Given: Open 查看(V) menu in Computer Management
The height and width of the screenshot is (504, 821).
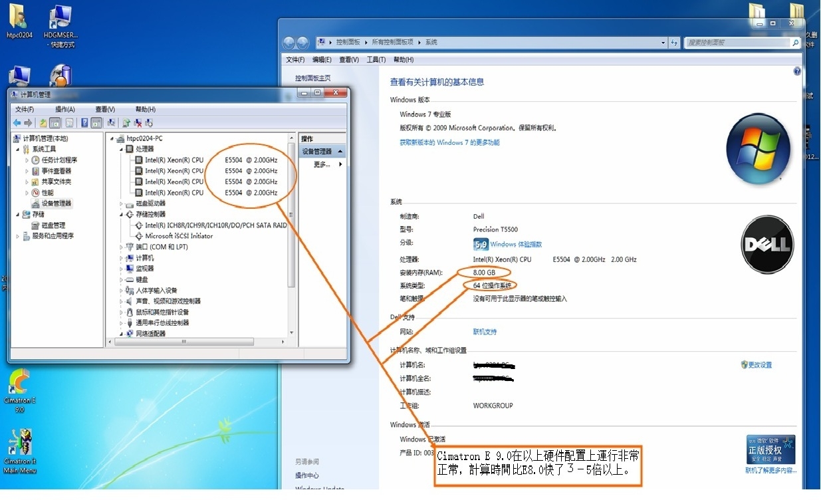Looking at the screenshot, I should 105,110.
